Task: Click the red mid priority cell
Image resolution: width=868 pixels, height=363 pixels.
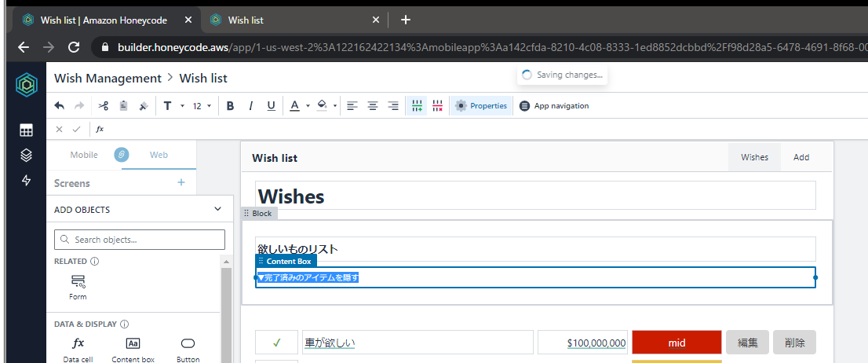Action: click(x=677, y=343)
